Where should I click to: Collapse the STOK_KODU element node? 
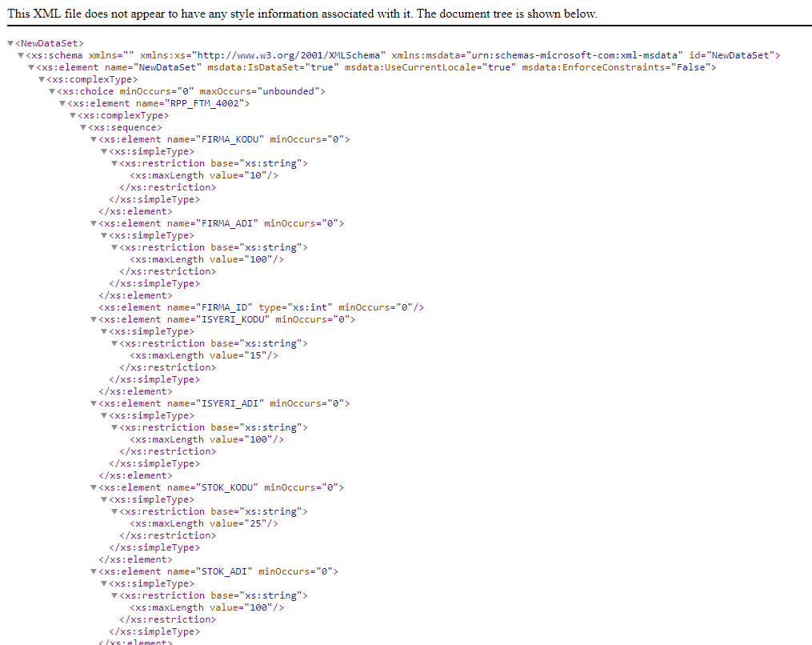(x=94, y=487)
